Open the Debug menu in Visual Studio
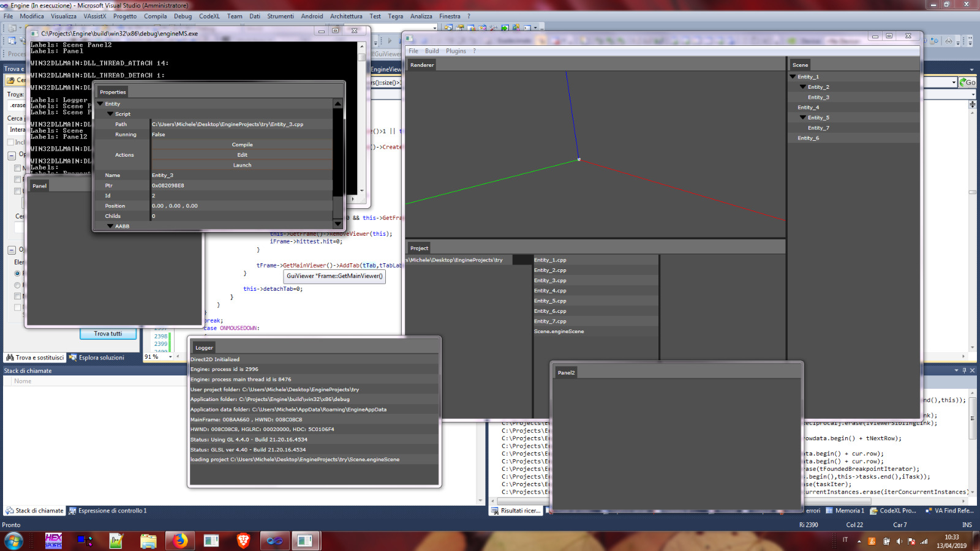 (x=183, y=17)
